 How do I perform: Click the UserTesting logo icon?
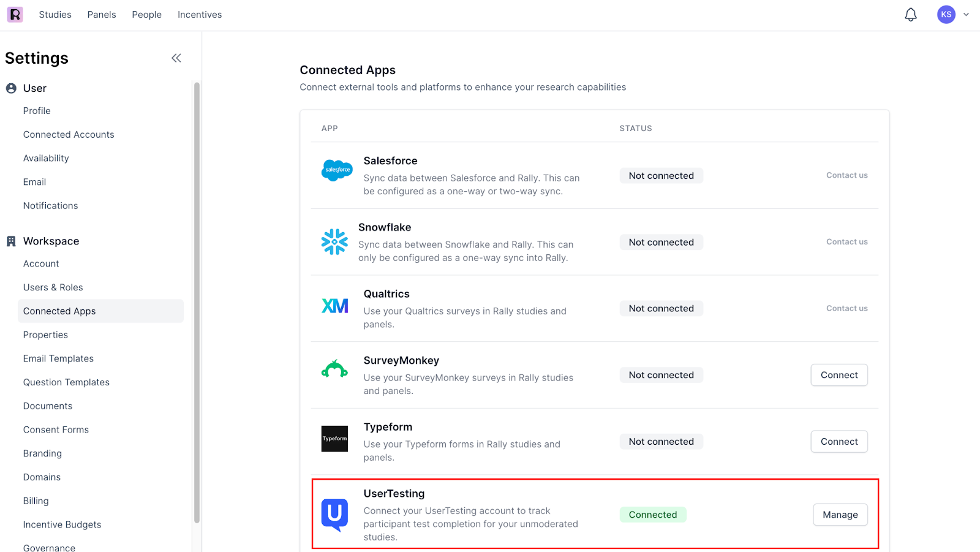(x=334, y=515)
